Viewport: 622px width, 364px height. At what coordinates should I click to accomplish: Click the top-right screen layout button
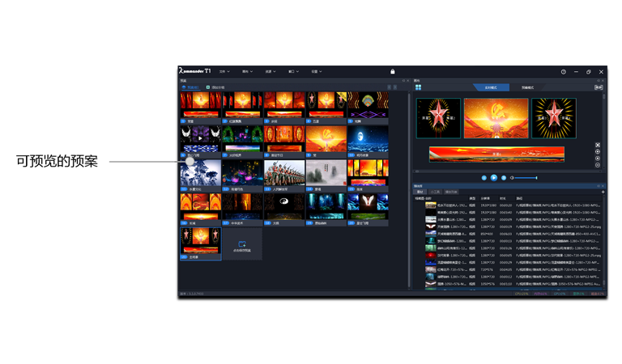(599, 87)
